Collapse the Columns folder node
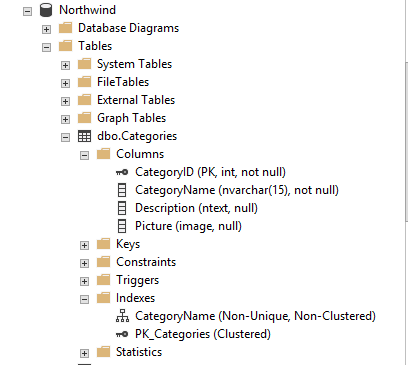This screenshot has height=365, width=408. click(x=84, y=155)
